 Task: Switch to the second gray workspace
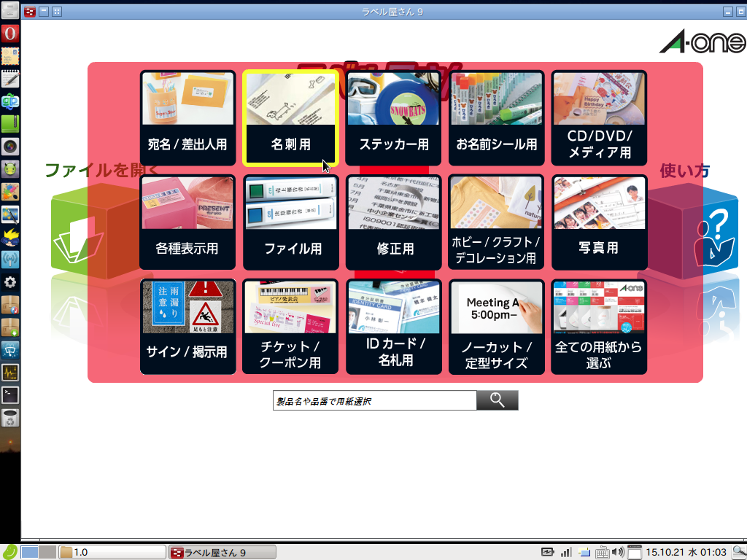tap(47, 552)
